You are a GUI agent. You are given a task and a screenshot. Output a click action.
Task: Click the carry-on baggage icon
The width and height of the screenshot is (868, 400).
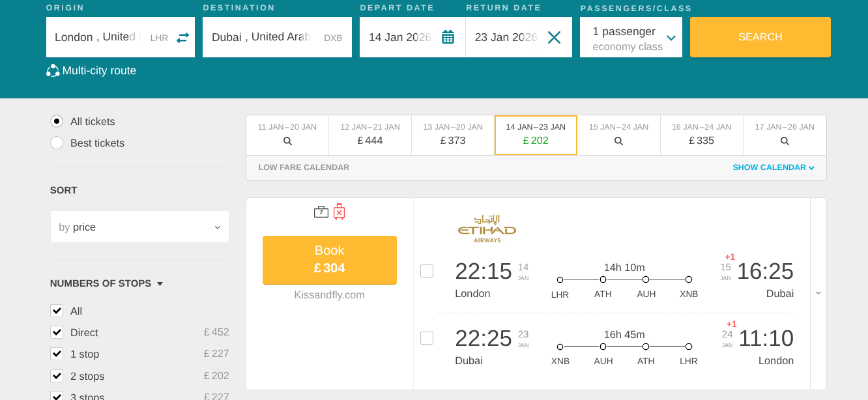321,211
